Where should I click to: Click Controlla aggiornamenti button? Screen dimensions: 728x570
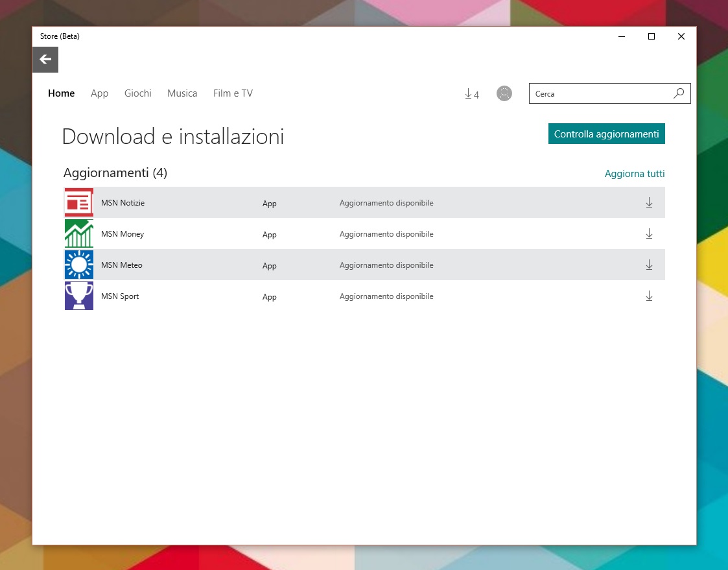[x=606, y=134]
